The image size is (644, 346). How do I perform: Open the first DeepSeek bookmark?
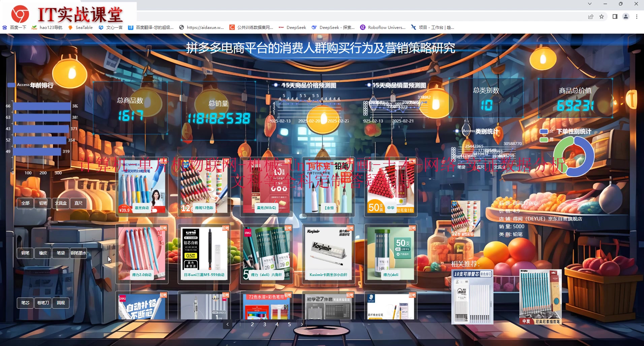click(292, 28)
